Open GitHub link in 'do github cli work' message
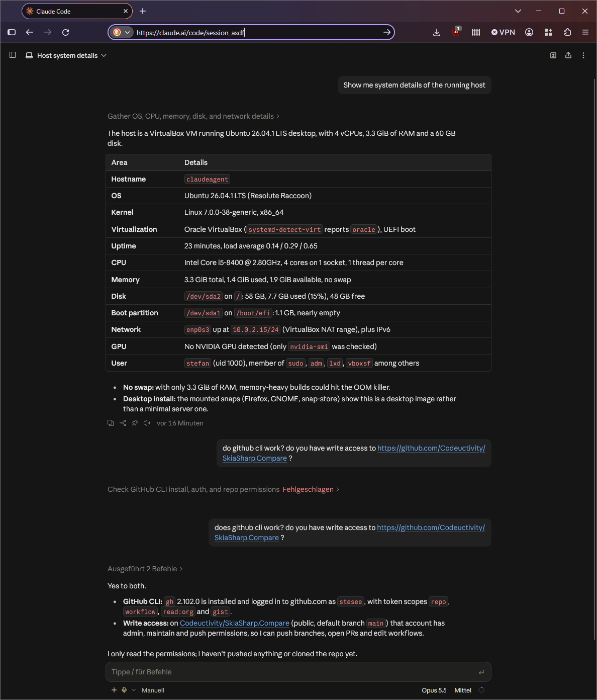Screen dimensions: 597x700 [x=354, y=453]
